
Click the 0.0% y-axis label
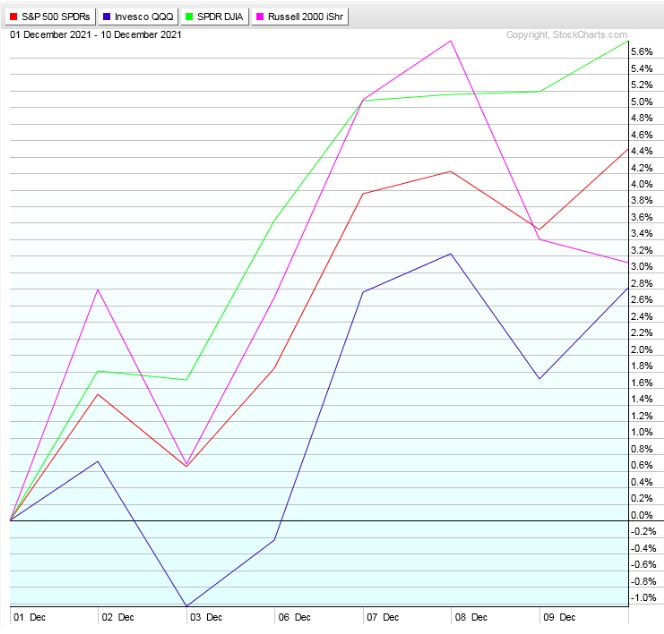642,515
